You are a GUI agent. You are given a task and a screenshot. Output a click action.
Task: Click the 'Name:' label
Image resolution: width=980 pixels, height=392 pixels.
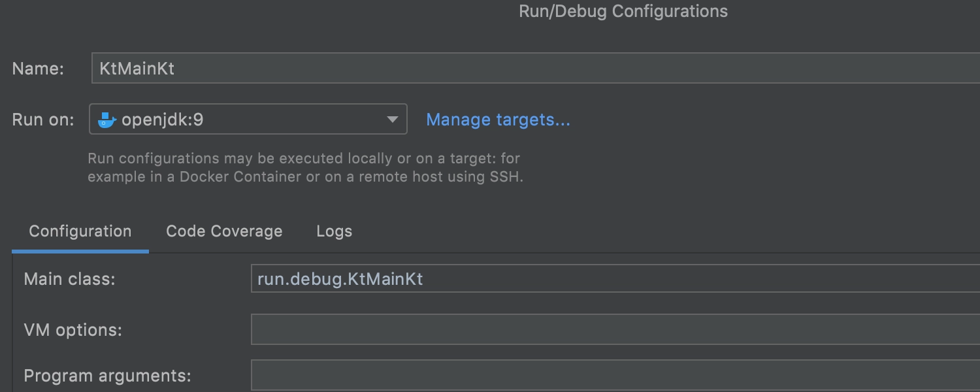pyautogui.click(x=38, y=69)
